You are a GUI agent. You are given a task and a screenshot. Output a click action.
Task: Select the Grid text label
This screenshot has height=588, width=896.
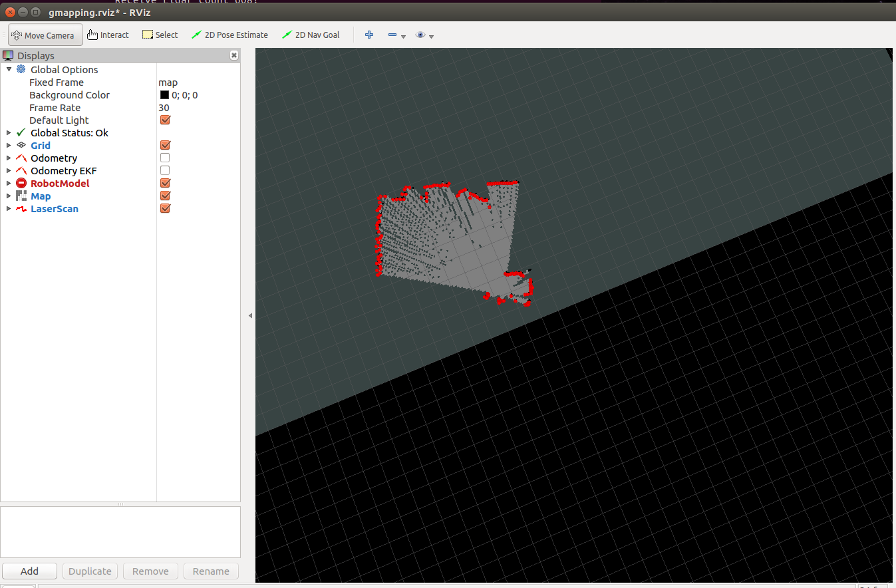point(41,146)
